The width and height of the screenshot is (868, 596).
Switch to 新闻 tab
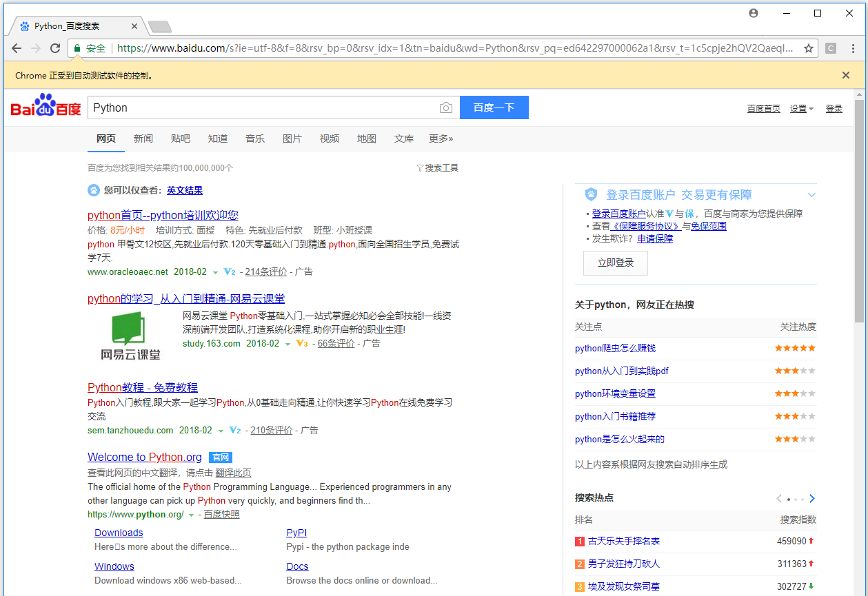(143, 138)
